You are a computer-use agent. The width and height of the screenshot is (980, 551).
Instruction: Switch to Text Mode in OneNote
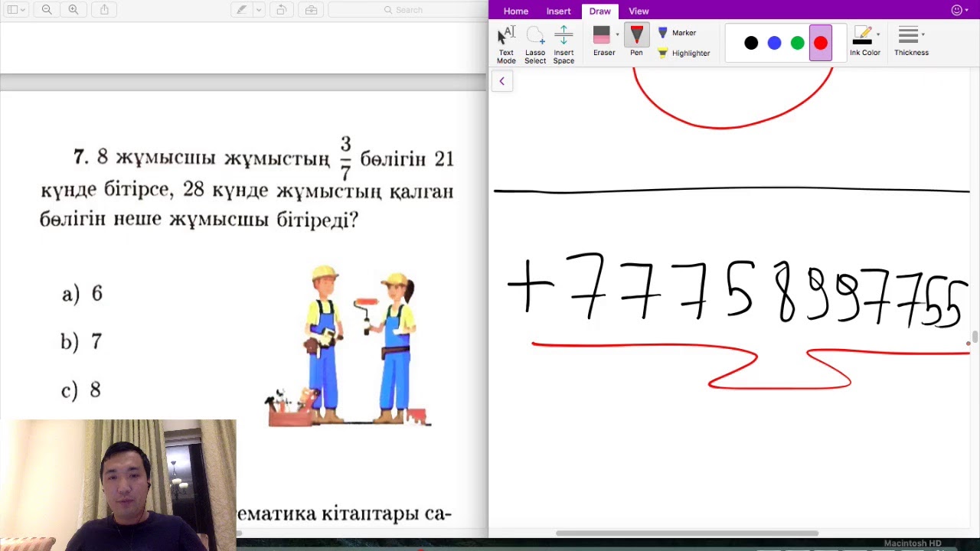coord(506,44)
